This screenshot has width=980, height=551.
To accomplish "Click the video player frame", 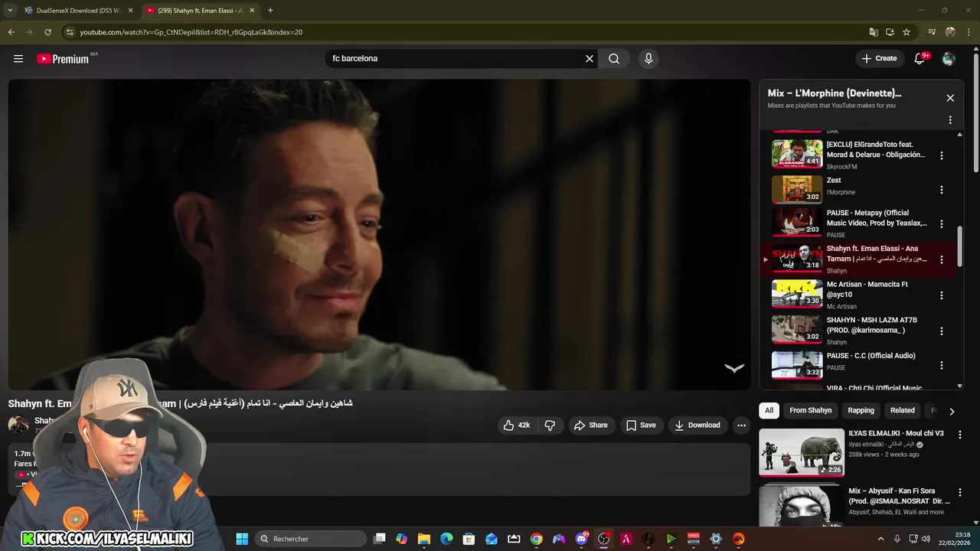I will (x=379, y=234).
